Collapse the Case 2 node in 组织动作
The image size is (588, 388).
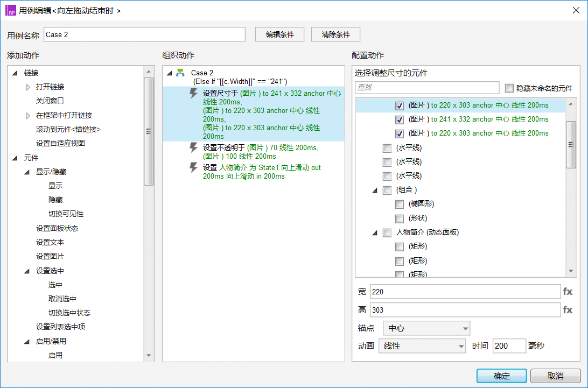pos(170,73)
